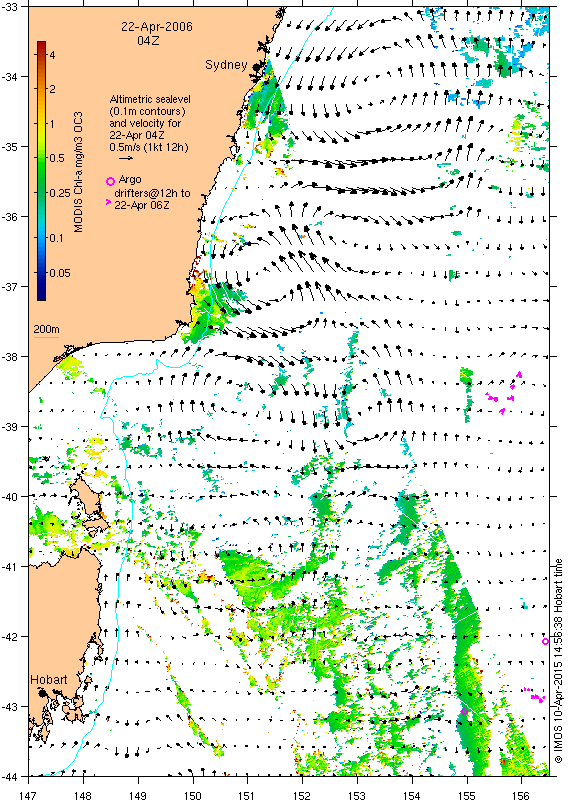Click the chlorophyll color scale bar
Screen dimensions: 570x800
(x=41, y=170)
